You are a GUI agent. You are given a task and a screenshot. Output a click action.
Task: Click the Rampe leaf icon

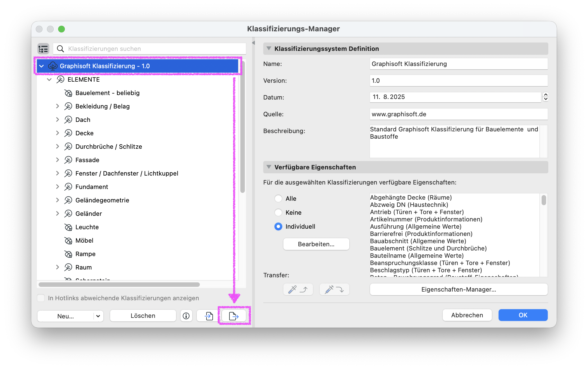point(68,254)
